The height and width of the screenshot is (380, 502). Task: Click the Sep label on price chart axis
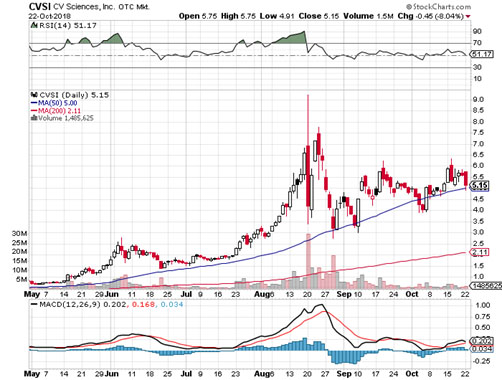[344, 294]
